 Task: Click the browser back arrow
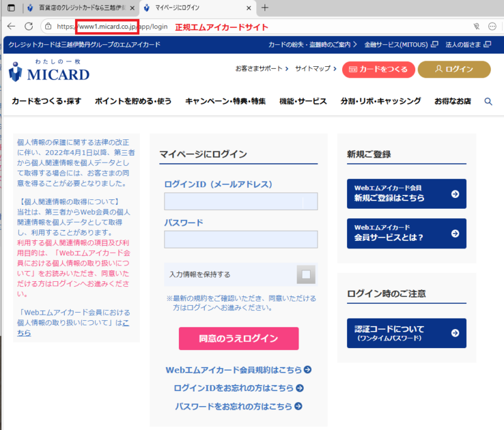click(11, 26)
